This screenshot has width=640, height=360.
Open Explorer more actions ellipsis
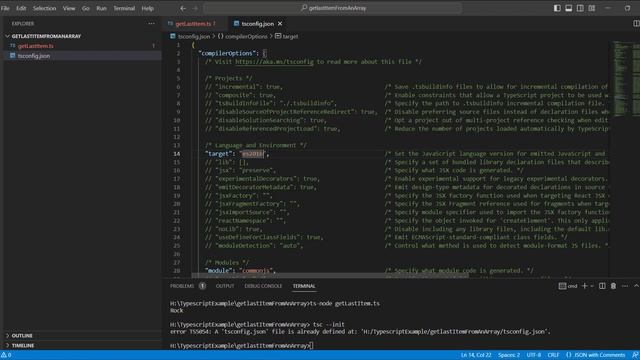point(151,24)
